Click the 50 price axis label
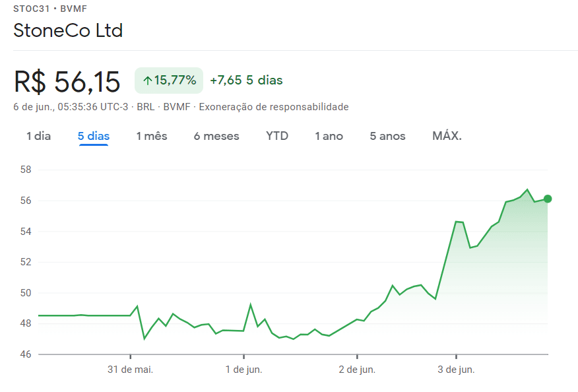The image size is (578, 392). [26, 293]
